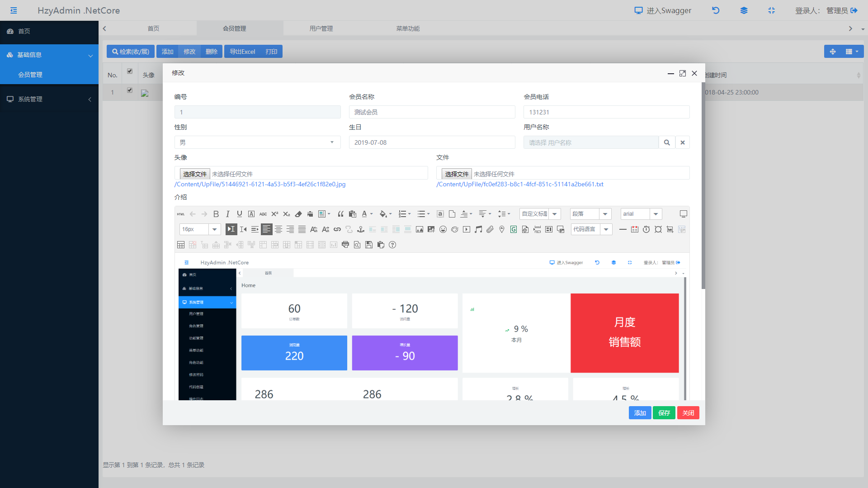868x488 pixels.
Task: Insert emoticon with the smiley icon
Action: (x=443, y=229)
